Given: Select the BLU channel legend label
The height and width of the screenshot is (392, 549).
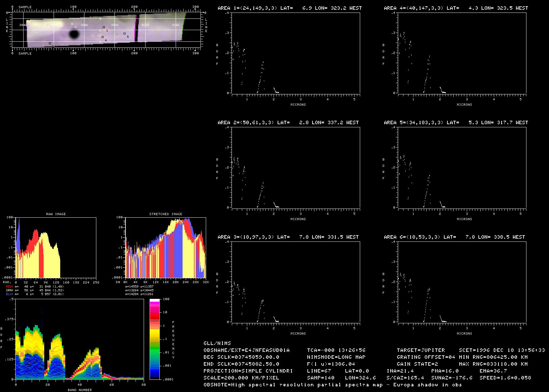Looking at the screenshot, I should click(x=9, y=294).
